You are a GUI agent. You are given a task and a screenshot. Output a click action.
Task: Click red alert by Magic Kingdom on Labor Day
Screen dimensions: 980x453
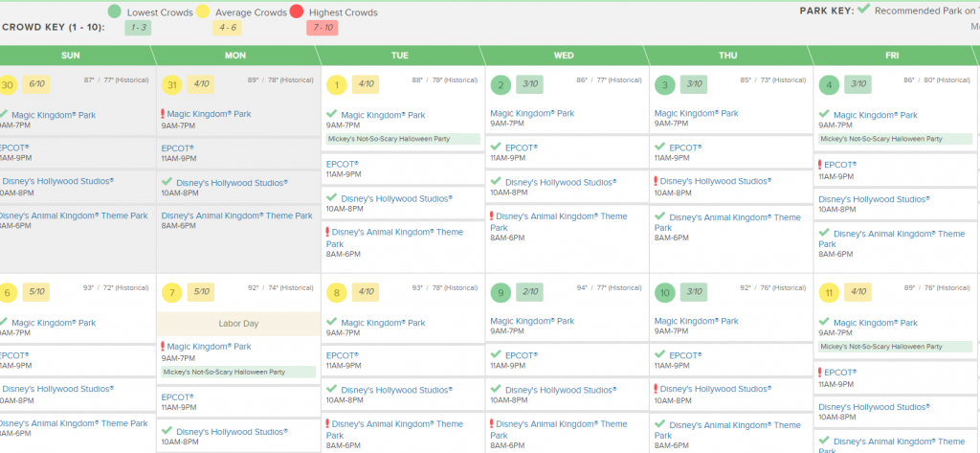click(x=163, y=346)
